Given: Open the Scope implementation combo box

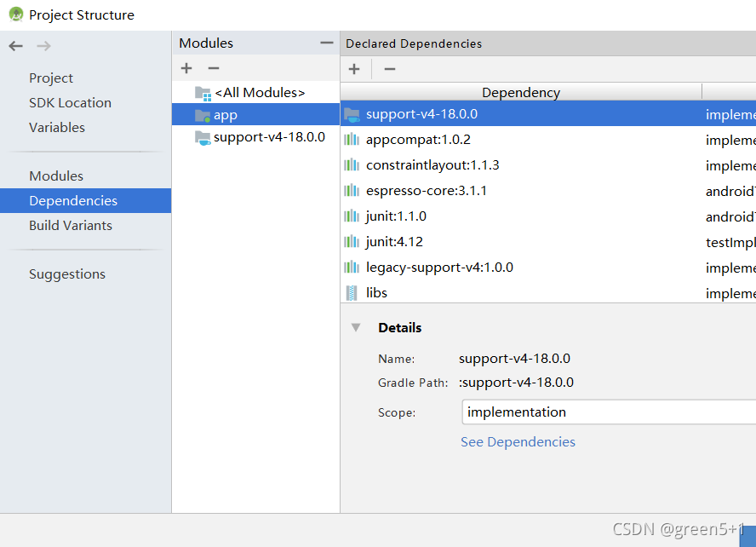Looking at the screenshot, I should pyautogui.click(x=609, y=412).
